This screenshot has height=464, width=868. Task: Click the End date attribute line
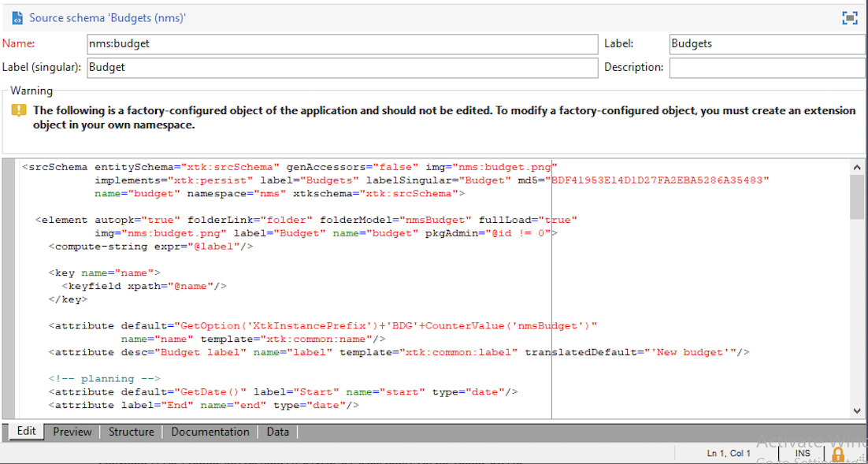204,405
